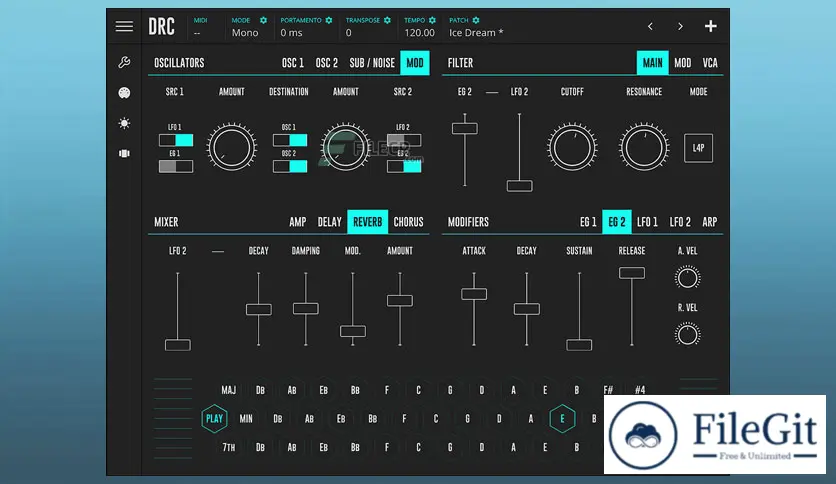The width and height of the screenshot is (836, 484).
Task: Select the 7TH chord row button
Action: coord(229,447)
